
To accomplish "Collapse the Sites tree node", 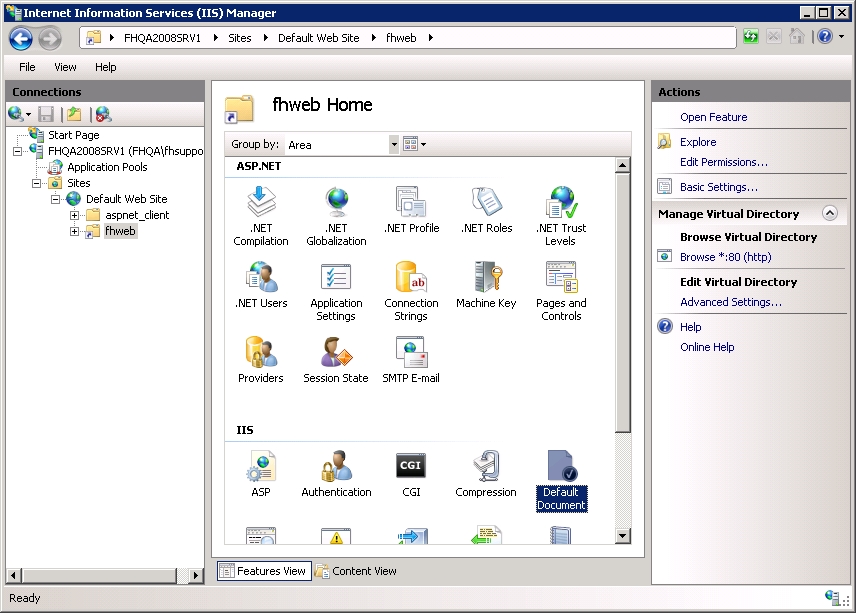I will 36,183.
